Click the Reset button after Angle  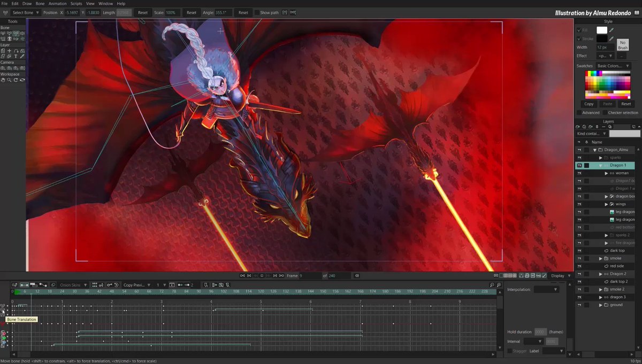243,12
